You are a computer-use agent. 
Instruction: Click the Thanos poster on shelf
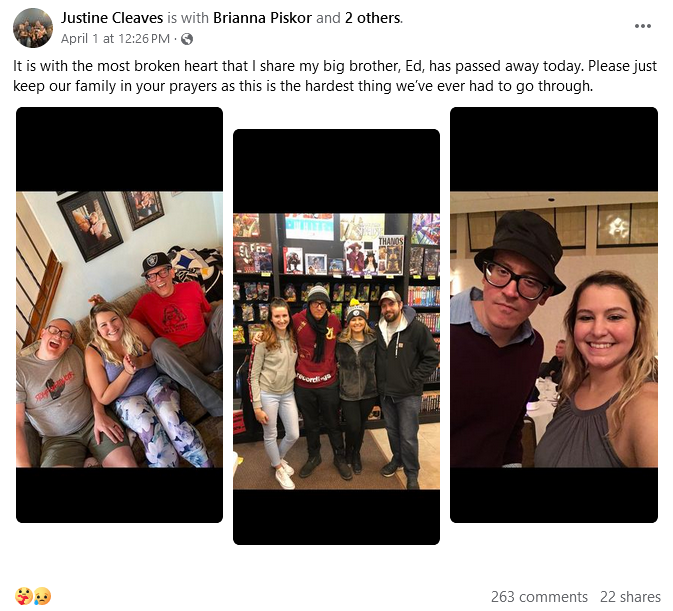pos(391,254)
